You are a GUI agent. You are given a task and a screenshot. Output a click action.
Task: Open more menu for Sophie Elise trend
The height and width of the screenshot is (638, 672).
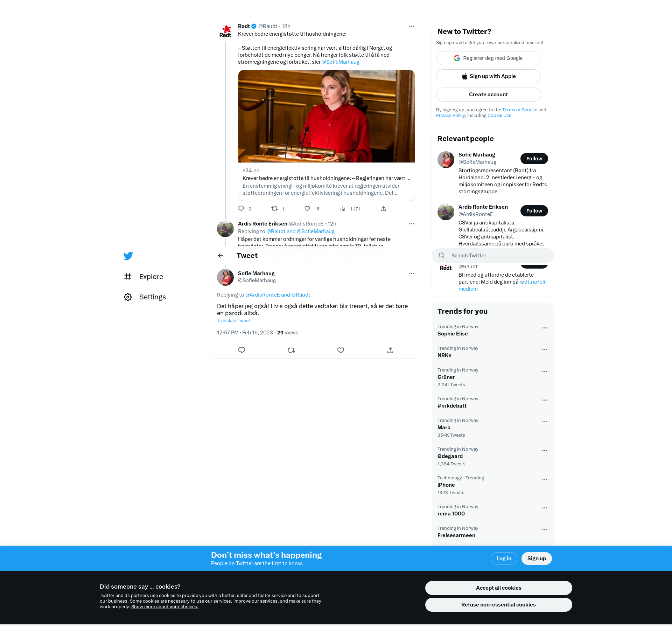pos(545,328)
